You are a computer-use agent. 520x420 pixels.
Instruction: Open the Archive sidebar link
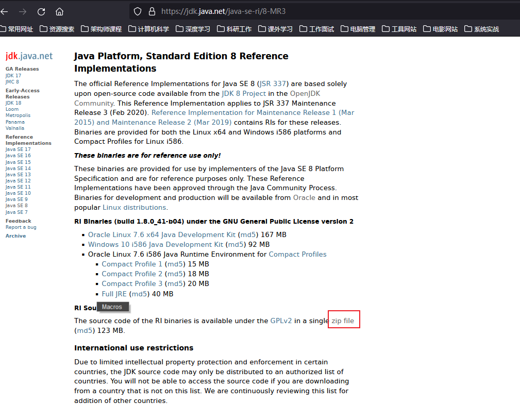coord(15,236)
